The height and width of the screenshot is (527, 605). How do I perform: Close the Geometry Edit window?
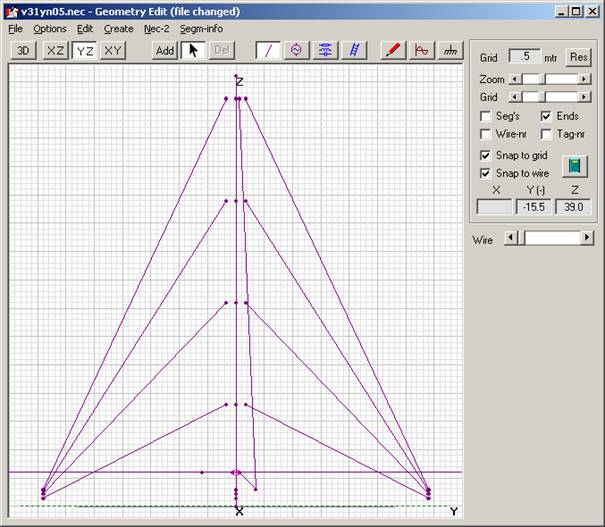pos(591,12)
